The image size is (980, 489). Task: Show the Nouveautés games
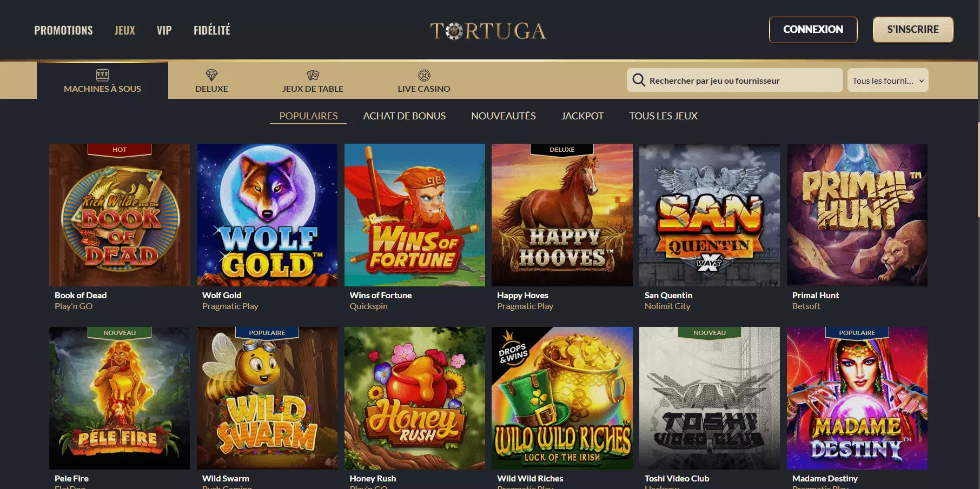(504, 116)
